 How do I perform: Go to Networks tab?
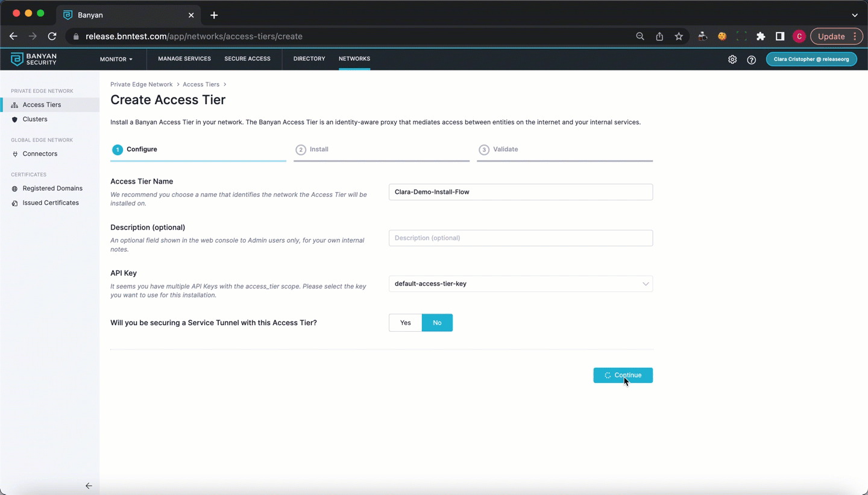click(x=354, y=59)
